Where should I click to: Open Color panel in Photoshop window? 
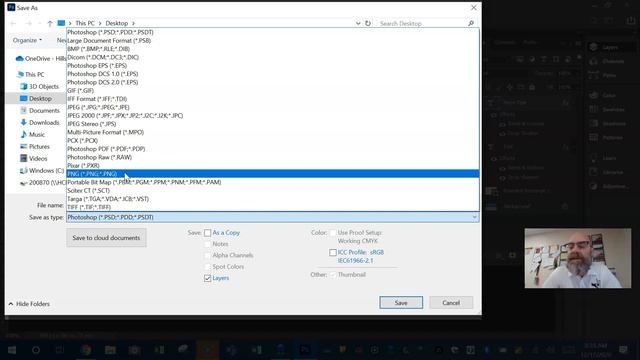(603, 95)
